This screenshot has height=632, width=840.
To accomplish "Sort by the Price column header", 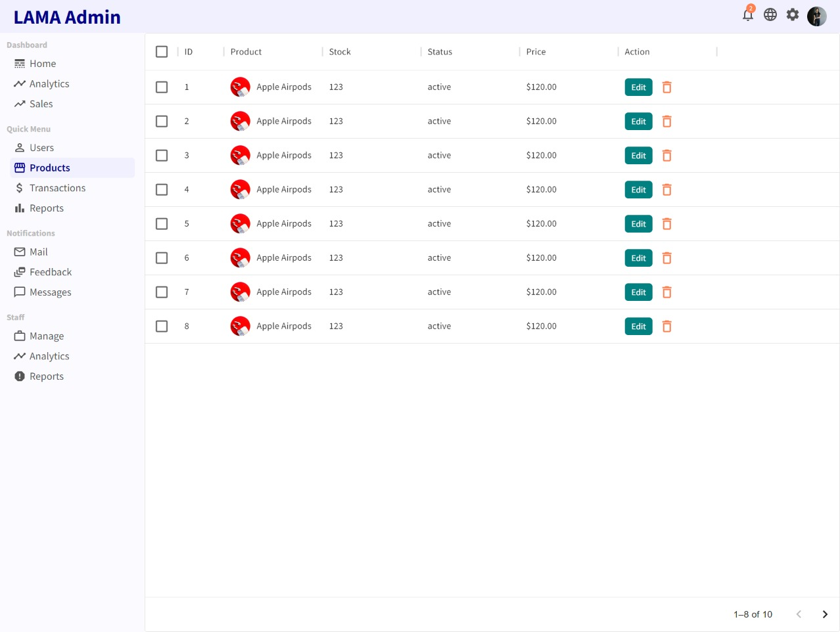I will tap(536, 52).
